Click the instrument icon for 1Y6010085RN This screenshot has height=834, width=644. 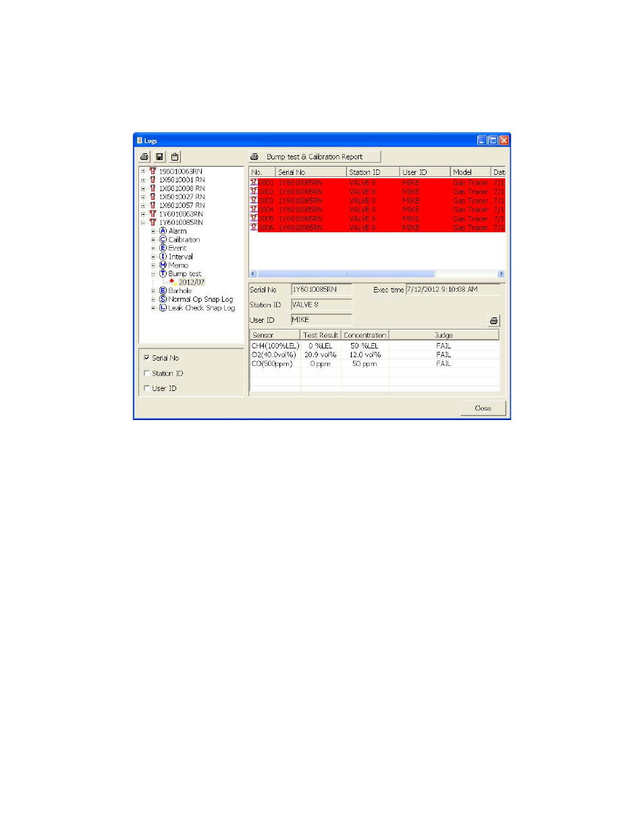click(x=153, y=222)
